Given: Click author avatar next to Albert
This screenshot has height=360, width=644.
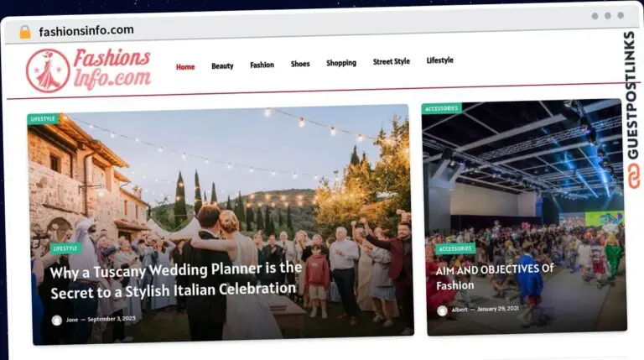Looking at the screenshot, I should 443,310.
